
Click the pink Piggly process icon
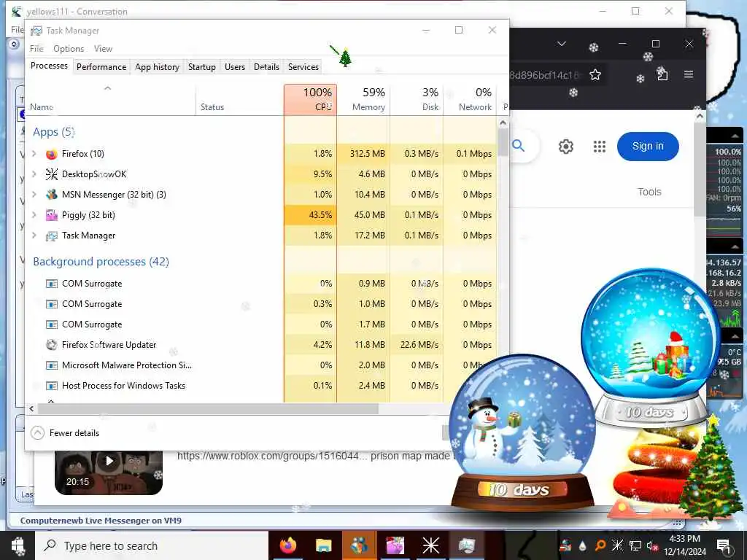tap(52, 215)
